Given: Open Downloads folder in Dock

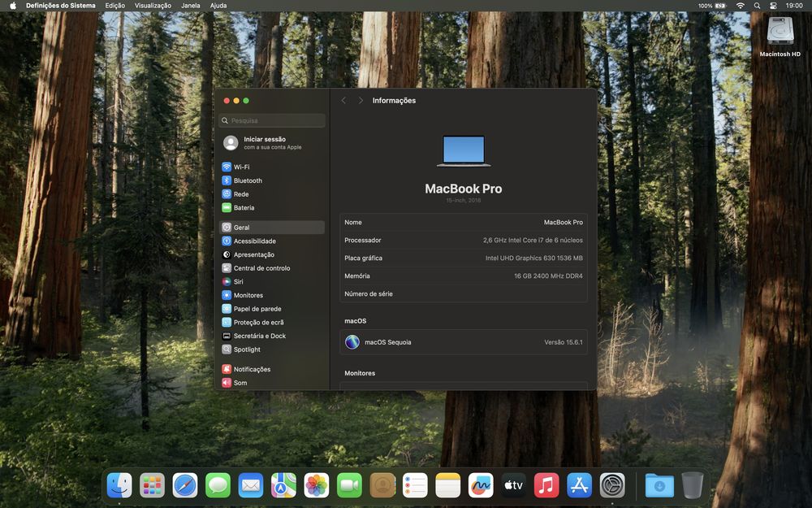Looking at the screenshot, I should 659,486.
